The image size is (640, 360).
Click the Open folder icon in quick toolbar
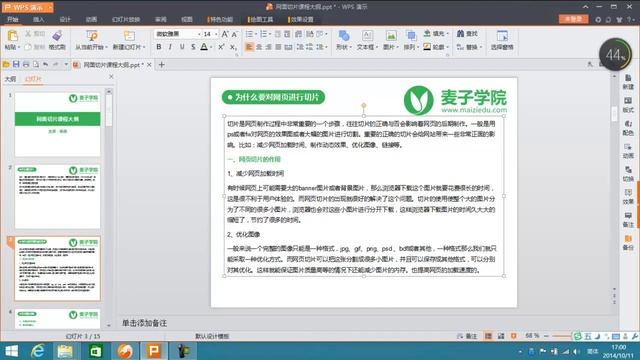pyautogui.click(x=6, y=64)
